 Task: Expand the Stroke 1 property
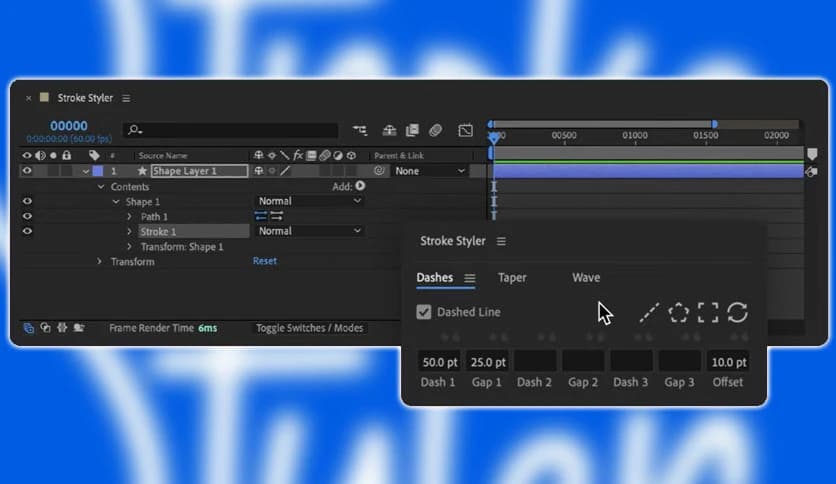coord(129,231)
